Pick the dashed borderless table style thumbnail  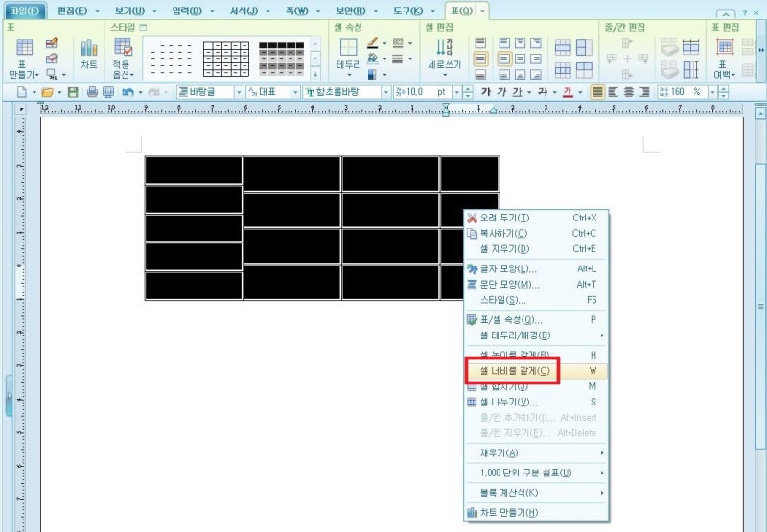click(x=171, y=58)
